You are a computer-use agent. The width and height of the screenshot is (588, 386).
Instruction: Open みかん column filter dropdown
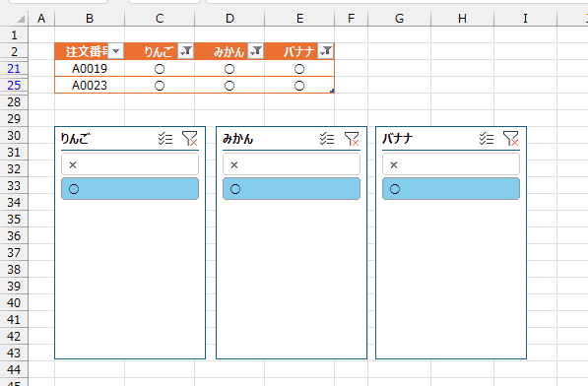(x=256, y=51)
